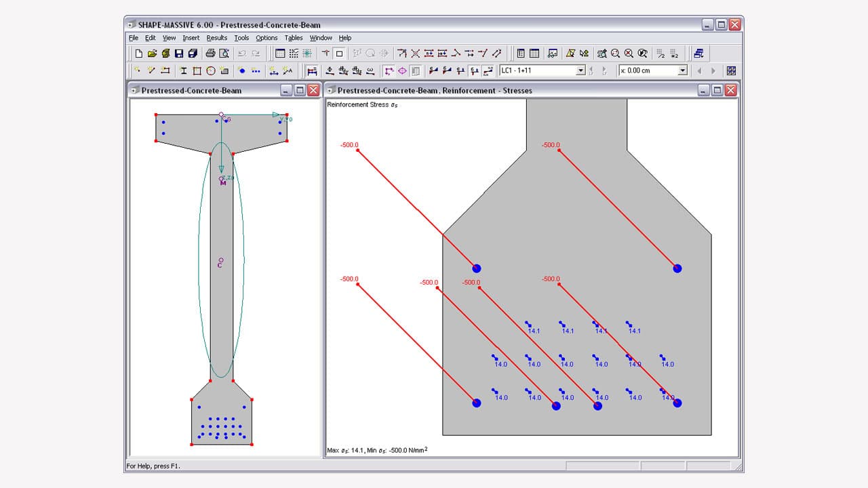Screen dimensions: 868x488
Task: Click the blue point reinforcement tool
Action: tap(242, 70)
